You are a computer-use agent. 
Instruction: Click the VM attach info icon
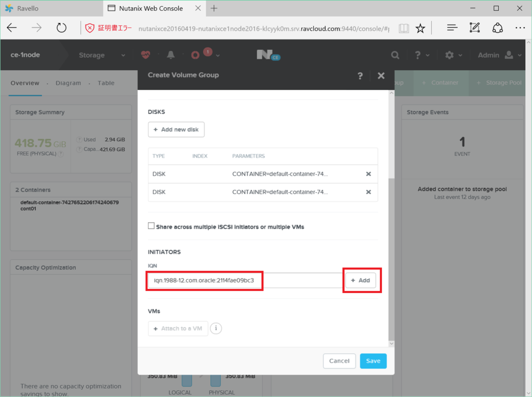216,328
